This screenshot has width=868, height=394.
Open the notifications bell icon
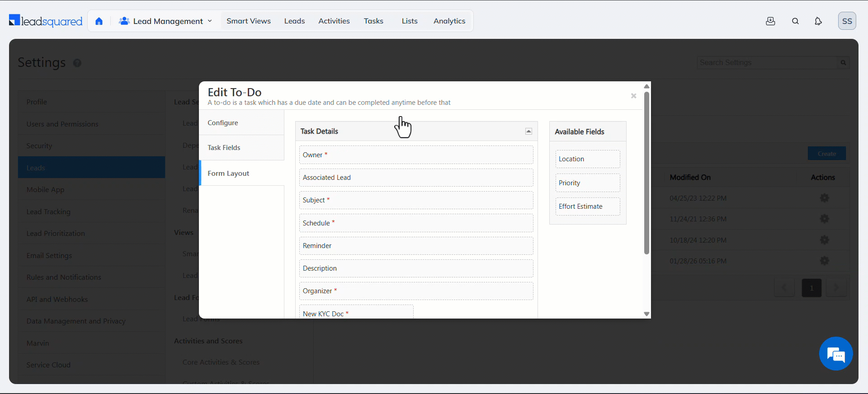818,21
